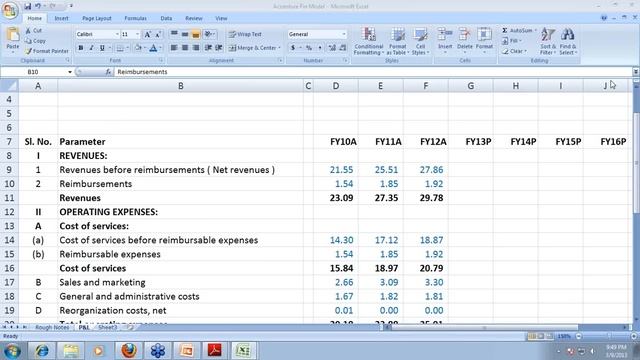
Task: Toggle Center alignment
Action: pos(185,48)
